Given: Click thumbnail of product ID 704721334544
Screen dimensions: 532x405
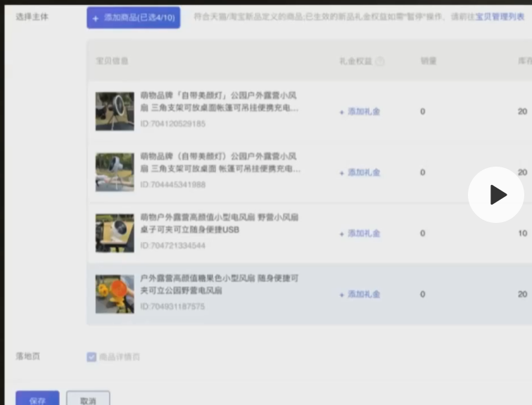Looking at the screenshot, I should (x=115, y=233).
